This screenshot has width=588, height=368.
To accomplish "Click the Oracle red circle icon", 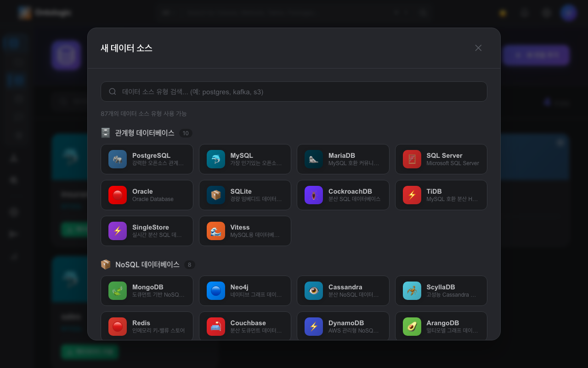I will (x=118, y=195).
